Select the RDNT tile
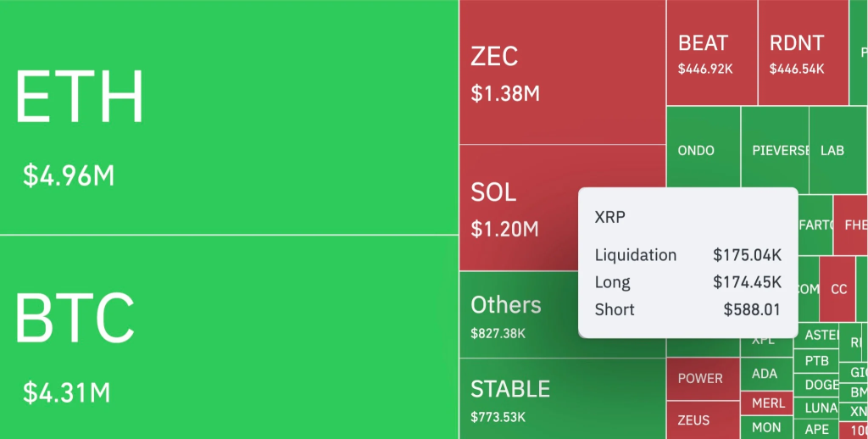868x439 pixels. click(803, 53)
